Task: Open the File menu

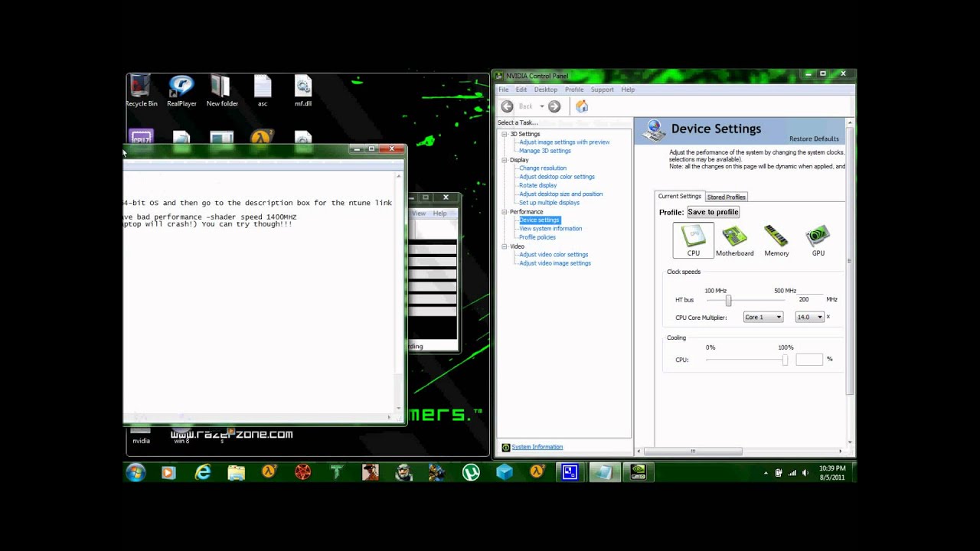Action: (504, 90)
